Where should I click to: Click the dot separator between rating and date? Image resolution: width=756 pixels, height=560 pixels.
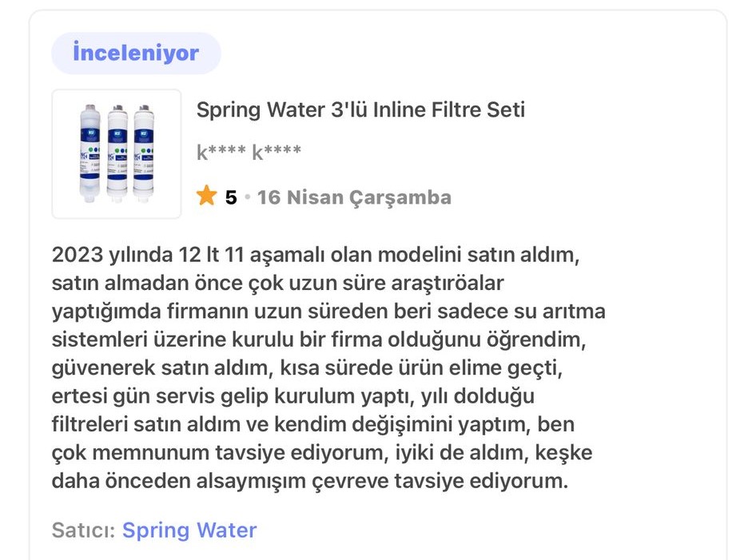click(248, 197)
